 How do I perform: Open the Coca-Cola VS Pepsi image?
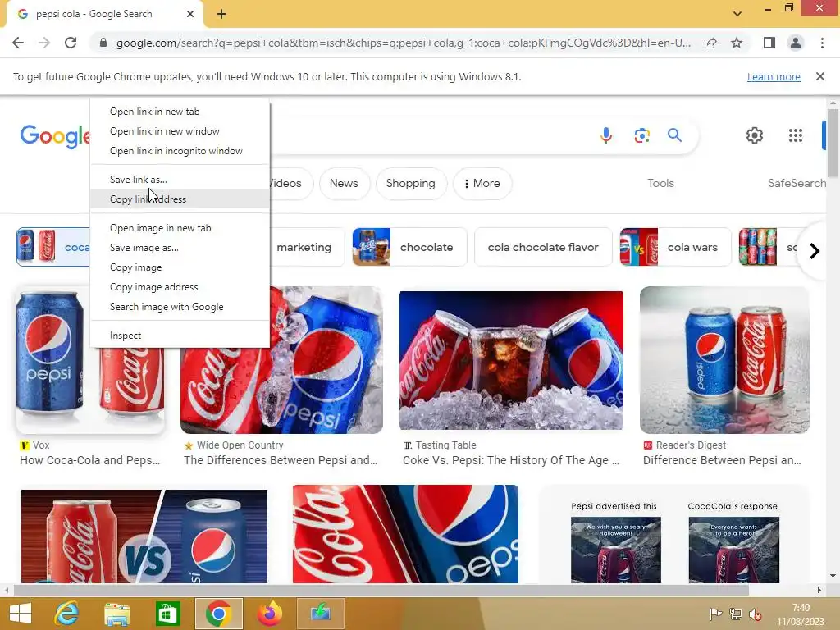pyautogui.click(x=144, y=536)
